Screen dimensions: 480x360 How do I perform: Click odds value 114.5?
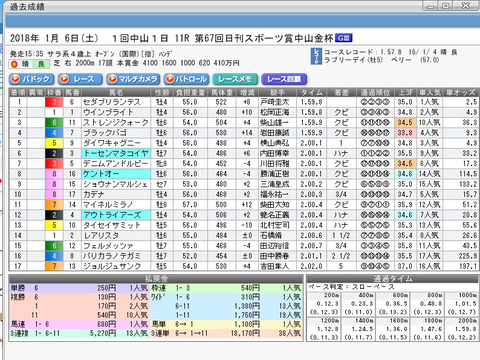(x=467, y=174)
